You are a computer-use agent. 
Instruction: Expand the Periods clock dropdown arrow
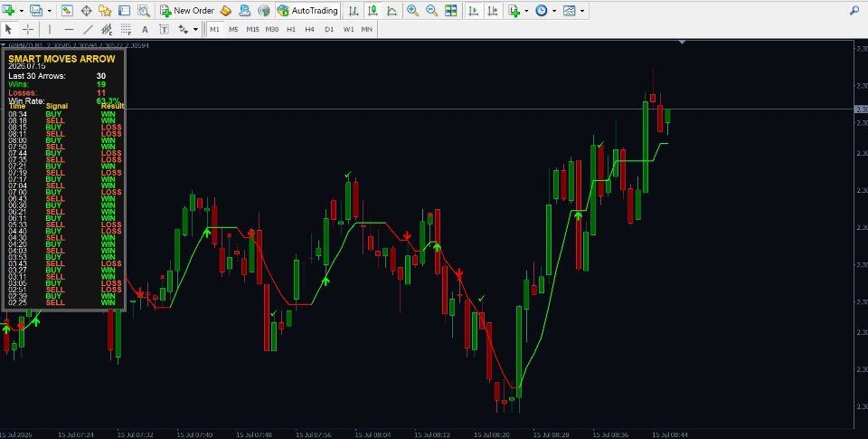(x=553, y=11)
